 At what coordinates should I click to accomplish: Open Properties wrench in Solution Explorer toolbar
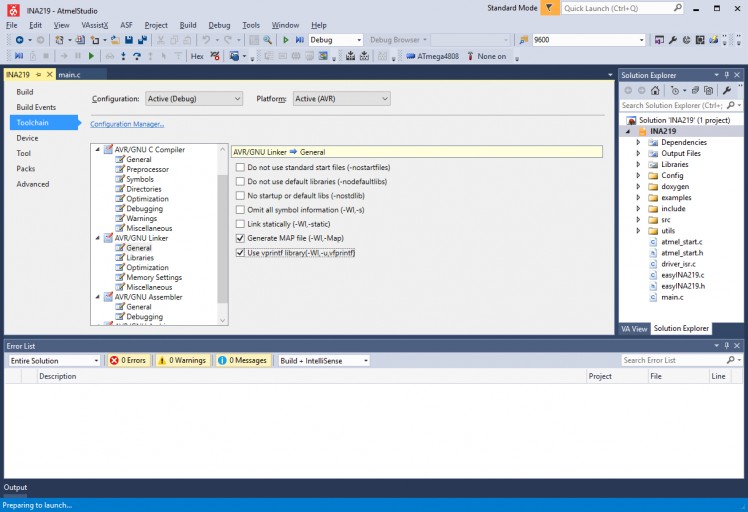(x=727, y=90)
